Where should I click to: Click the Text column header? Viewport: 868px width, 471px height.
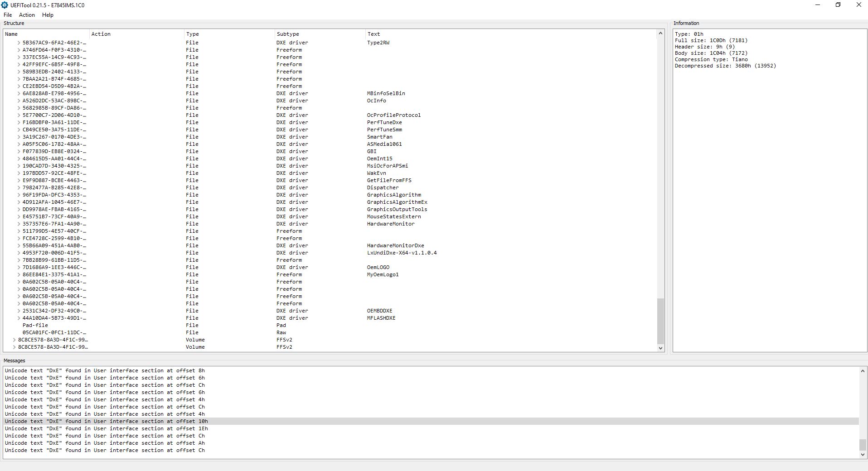tap(511, 34)
